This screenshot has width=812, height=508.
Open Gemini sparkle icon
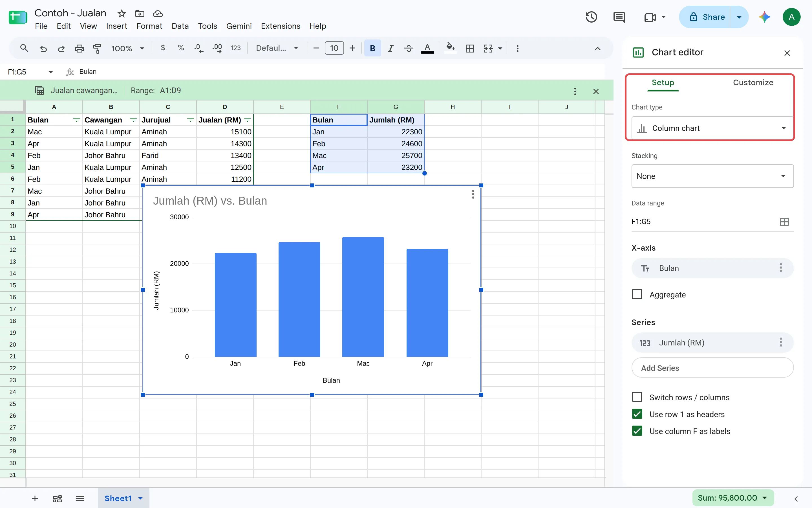pyautogui.click(x=764, y=17)
